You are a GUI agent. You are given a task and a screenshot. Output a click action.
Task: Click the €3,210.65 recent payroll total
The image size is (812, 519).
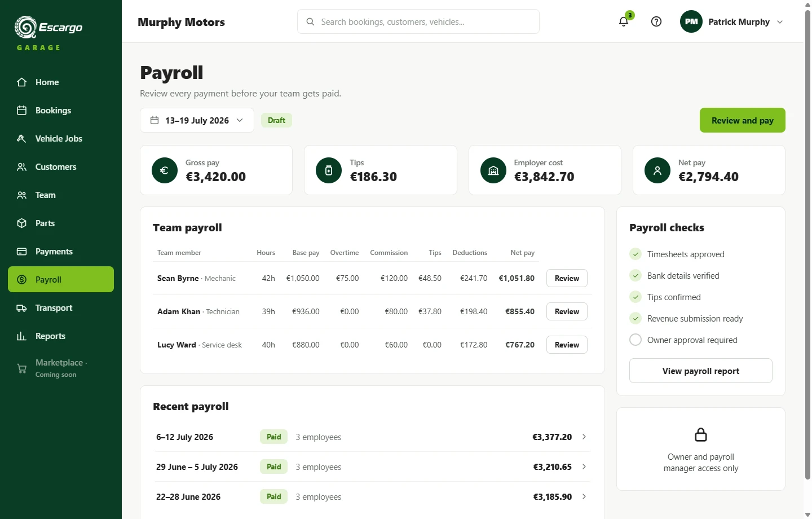coord(553,467)
